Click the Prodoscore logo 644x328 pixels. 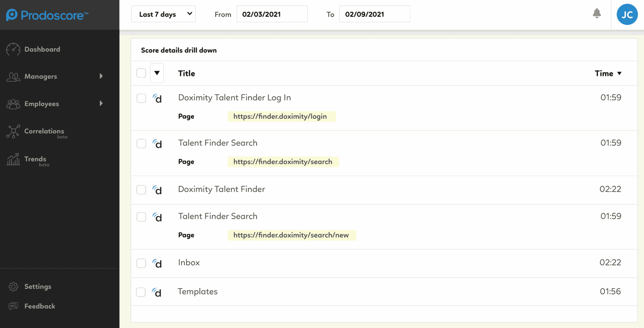point(47,15)
